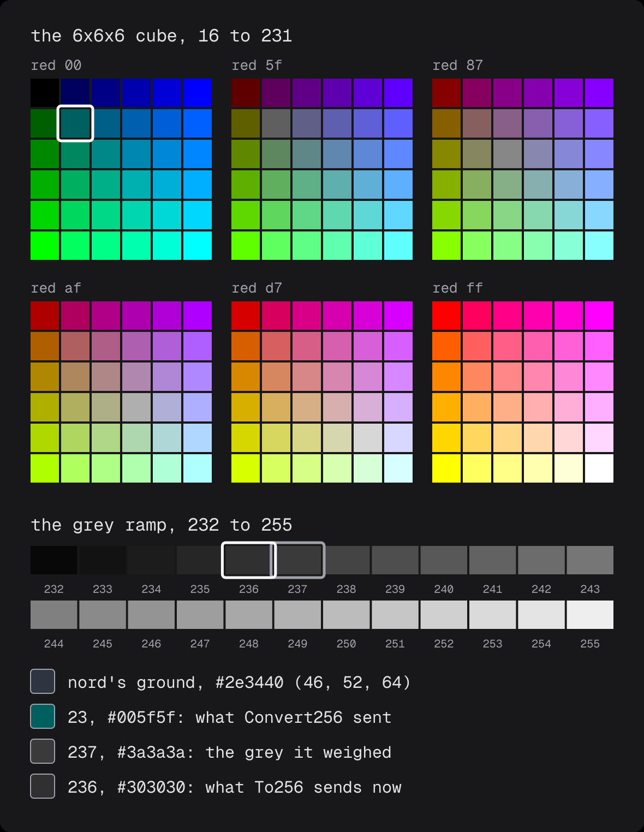Viewport: 644px width, 832px height.
Task: Click grey ramp swatch 242
Action: [541, 560]
